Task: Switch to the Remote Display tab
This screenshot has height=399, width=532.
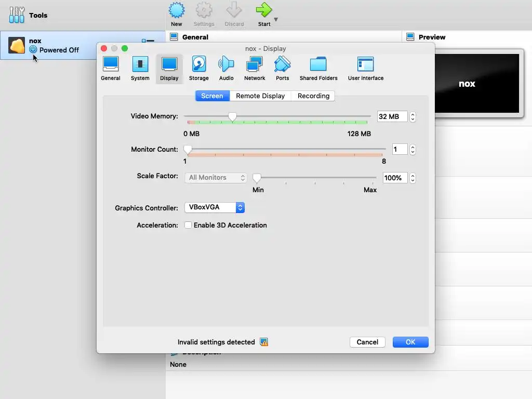Action: 260,96
